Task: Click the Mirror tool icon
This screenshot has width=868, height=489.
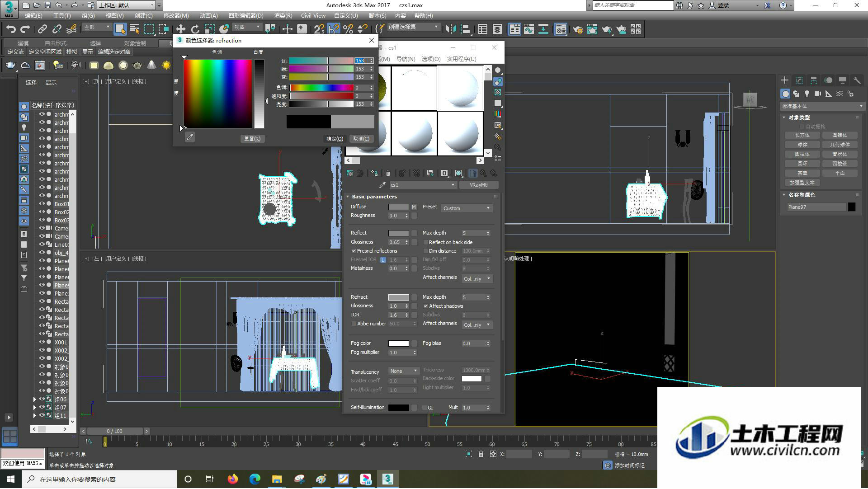Action: [450, 29]
